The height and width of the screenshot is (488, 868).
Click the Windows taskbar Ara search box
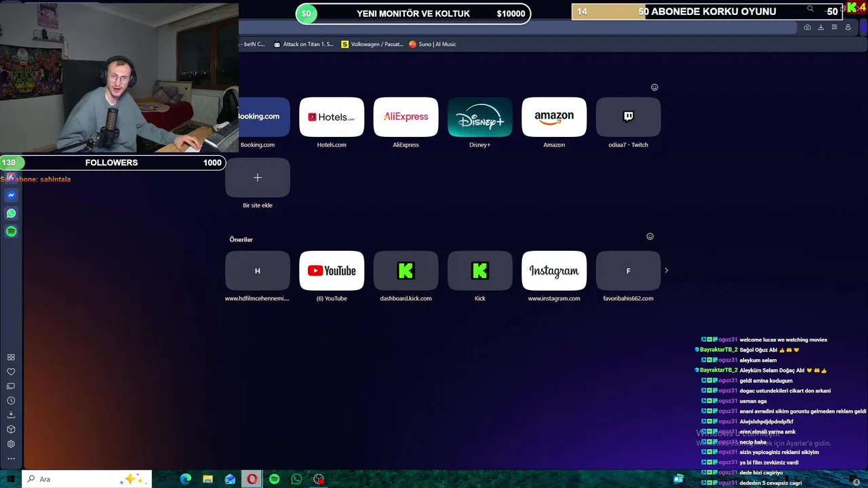pos(87,479)
